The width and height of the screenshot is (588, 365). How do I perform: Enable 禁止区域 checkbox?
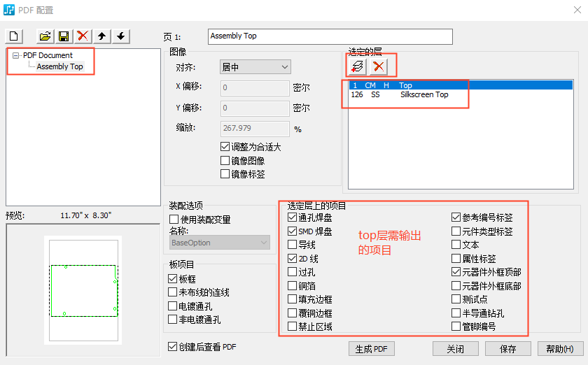pos(292,327)
